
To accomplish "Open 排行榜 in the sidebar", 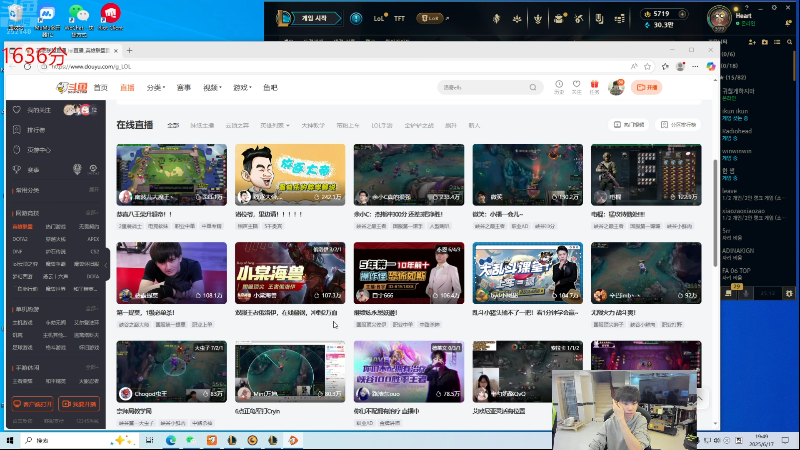I will point(36,130).
